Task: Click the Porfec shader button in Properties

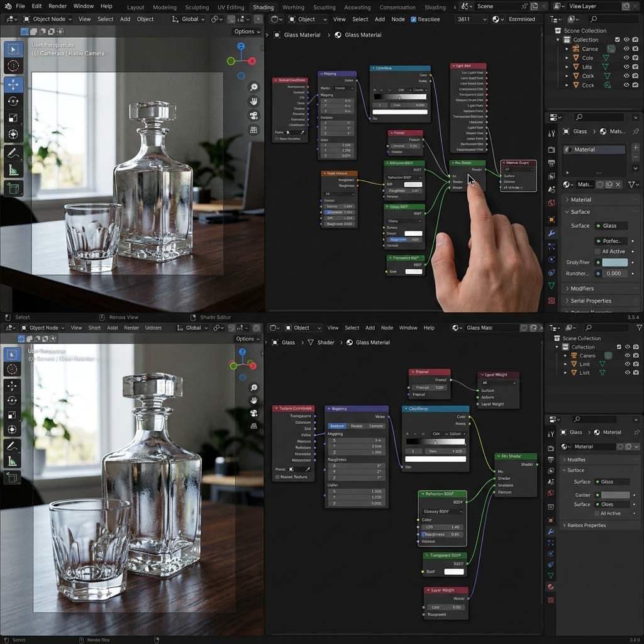Action: (611, 241)
